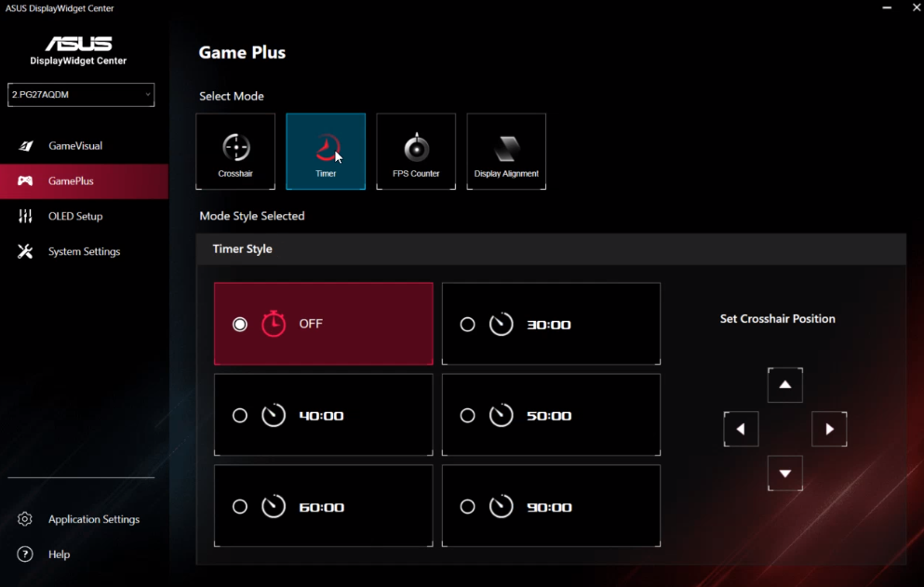The image size is (924, 587).
Task: Open the Help page
Action: (x=84, y=554)
